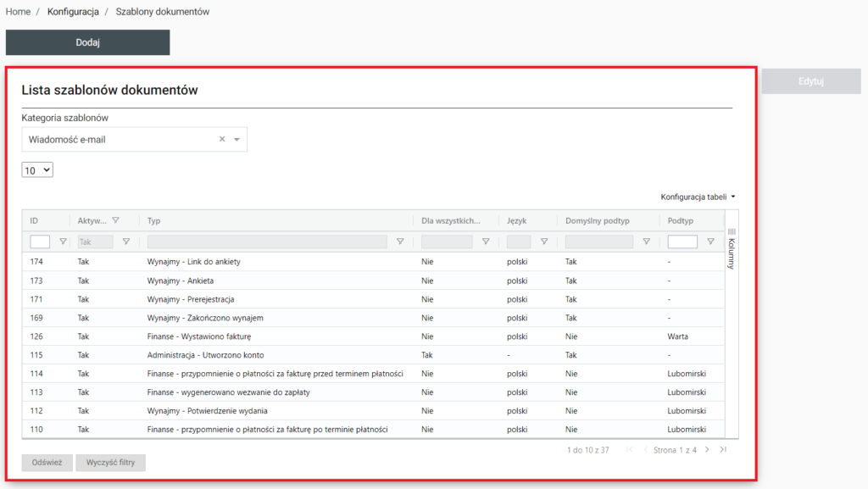Click the ID filter input field
Screen dimensions: 868x489
click(x=40, y=242)
